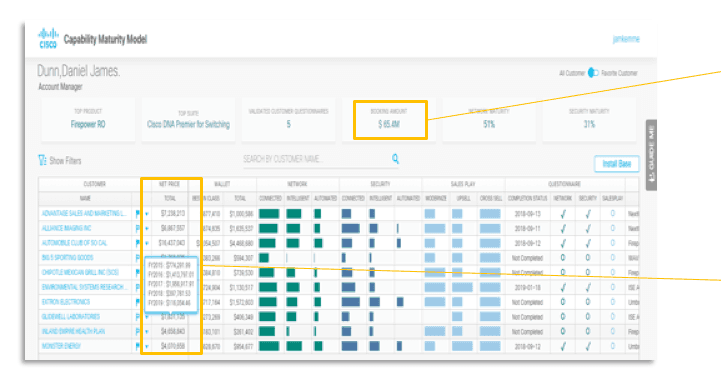
Task: Click the Top Suite Cisco DNA Premier card
Action: [188, 119]
